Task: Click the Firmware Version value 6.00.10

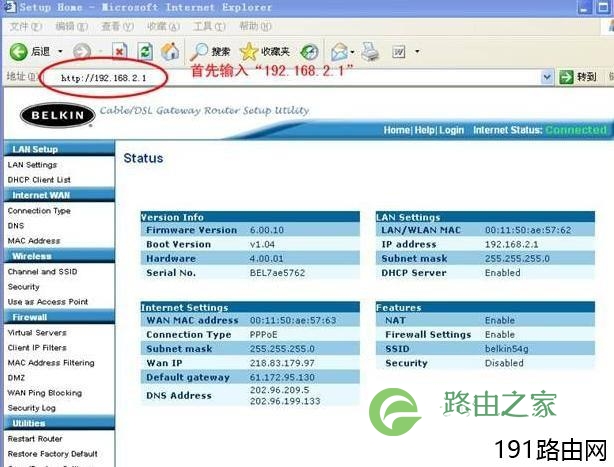Action: 267,230
